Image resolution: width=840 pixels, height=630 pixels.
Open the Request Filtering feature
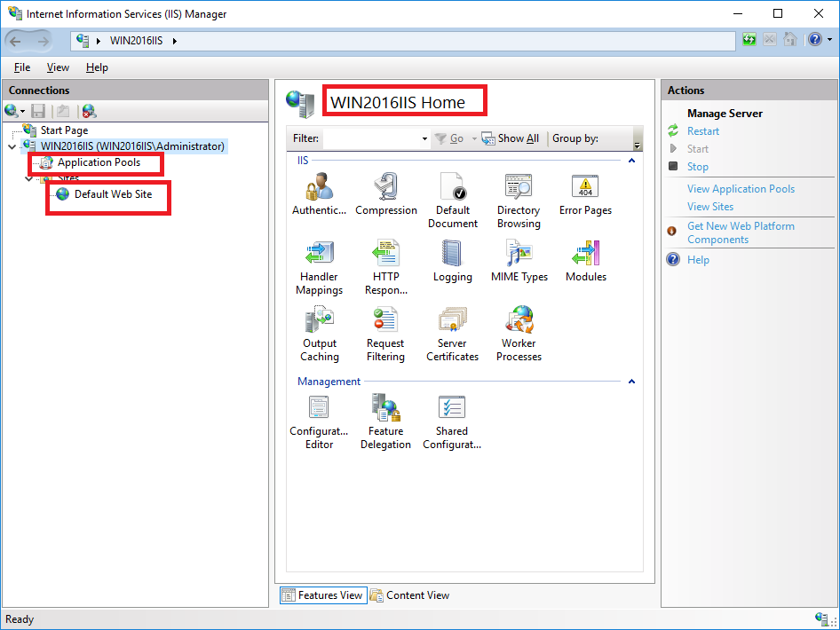[x=385, y=328]
